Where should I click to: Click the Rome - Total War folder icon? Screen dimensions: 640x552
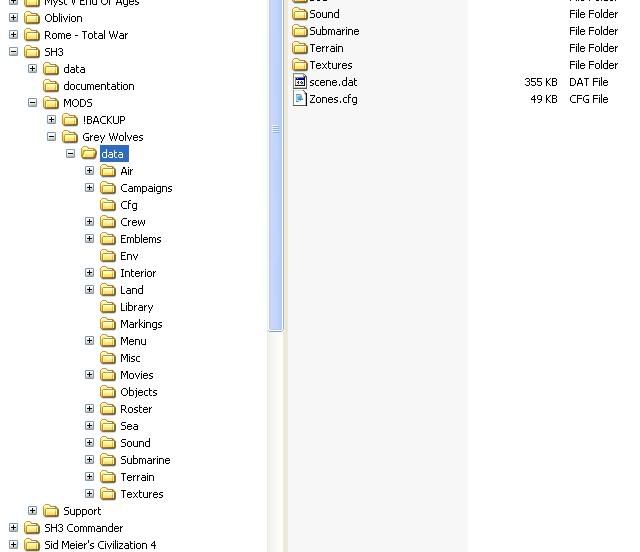(32, 35)
